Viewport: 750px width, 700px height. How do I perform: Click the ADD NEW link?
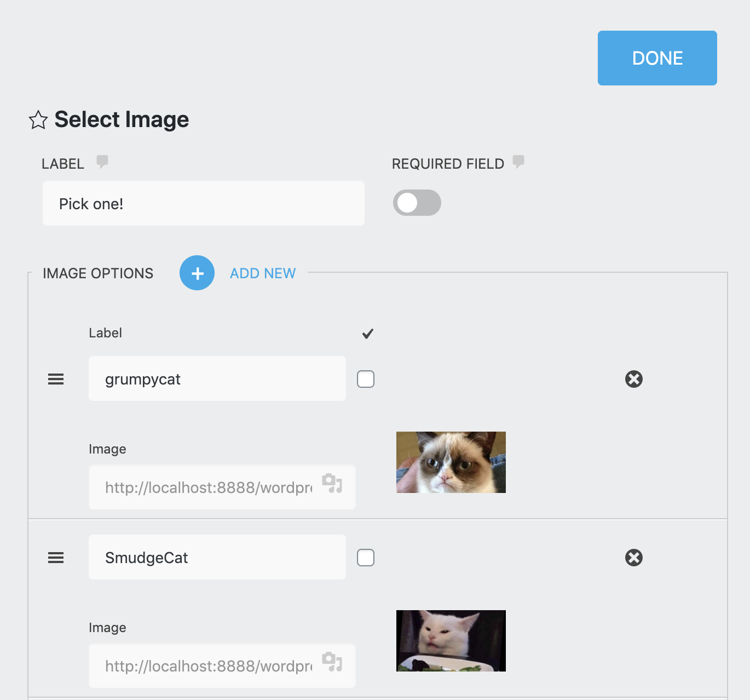tap(262, 273)
